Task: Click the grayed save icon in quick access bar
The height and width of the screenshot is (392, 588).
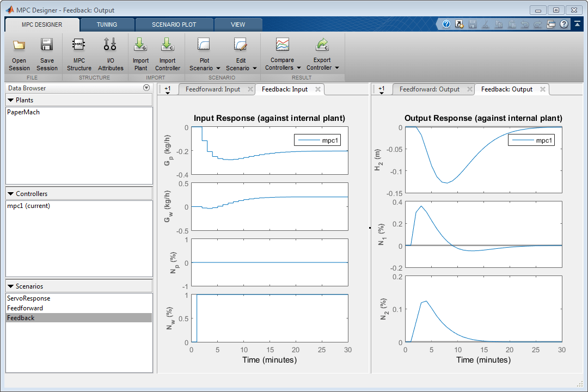Action: pyautogui.click(x=473, y=24)
